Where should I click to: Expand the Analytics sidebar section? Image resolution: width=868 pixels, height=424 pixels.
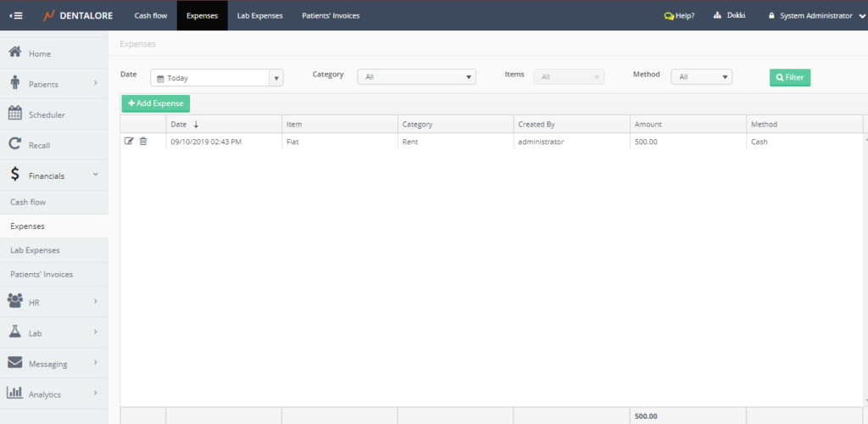(x=54, y=393)
